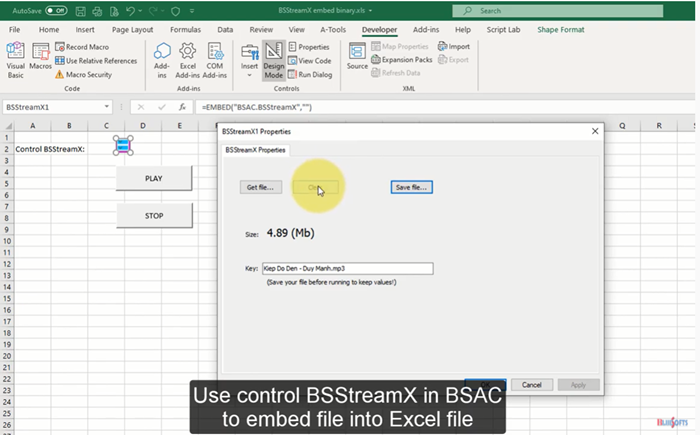Toggle Use Relative References
700x435 pixels.
pos(96,61)
